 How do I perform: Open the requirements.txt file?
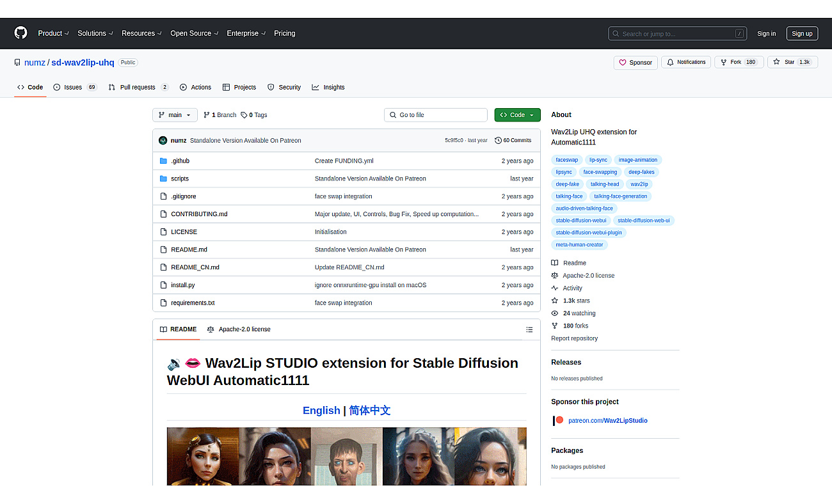point(193,303)
